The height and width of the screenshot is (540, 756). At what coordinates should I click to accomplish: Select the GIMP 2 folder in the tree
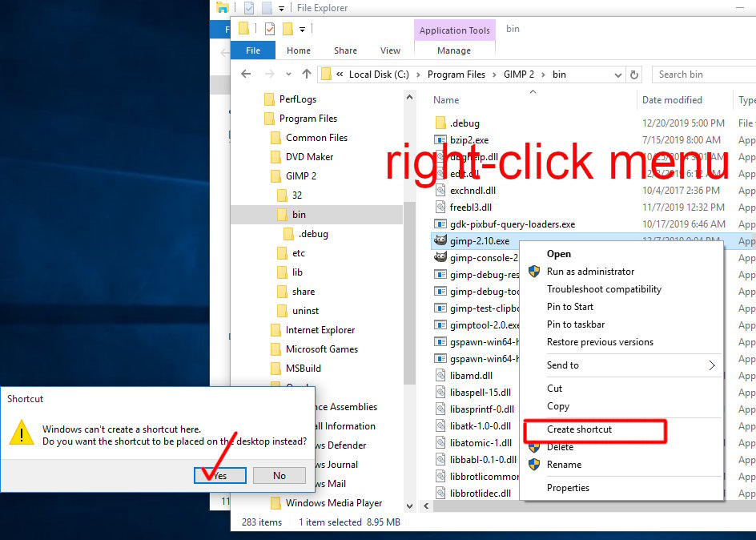click(301, 176)
